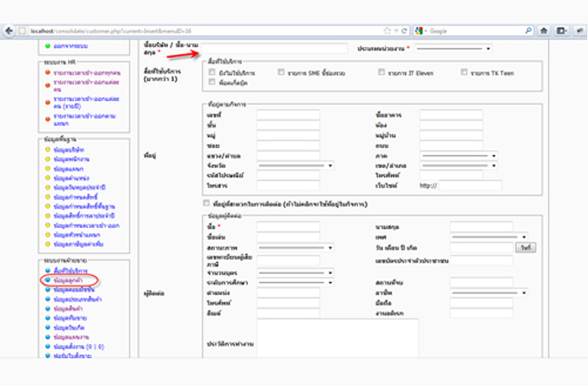Tick the รายการ SME checkbox
Screen dimensions: 588x386
point(281,72)
